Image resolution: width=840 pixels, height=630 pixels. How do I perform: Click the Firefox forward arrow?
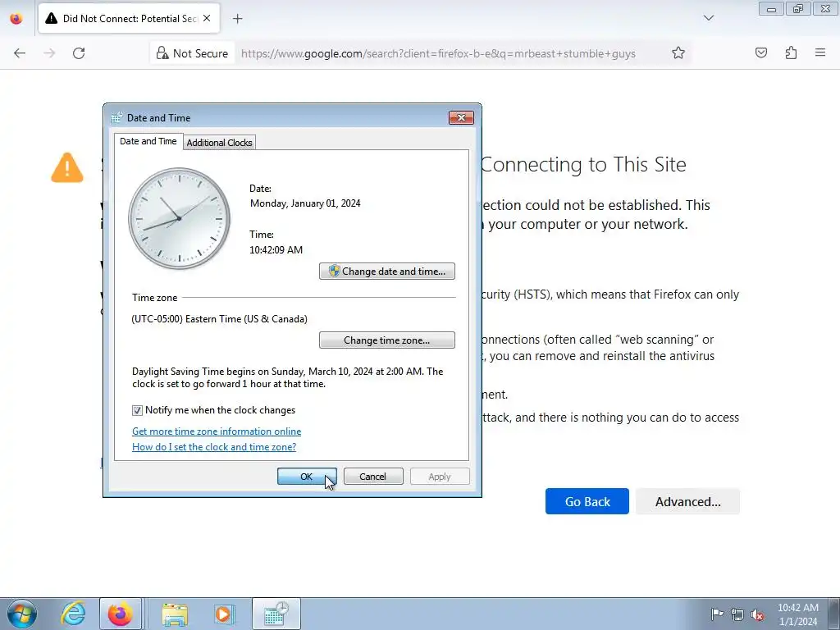pyautogui.click(x=49, y=53)
